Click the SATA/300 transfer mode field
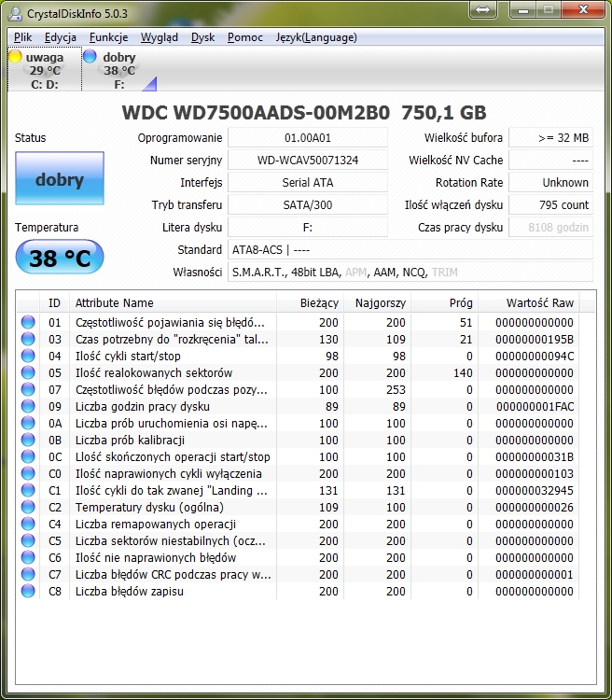The width and height of the screenshot is (612, 700). tap(308, 204)
